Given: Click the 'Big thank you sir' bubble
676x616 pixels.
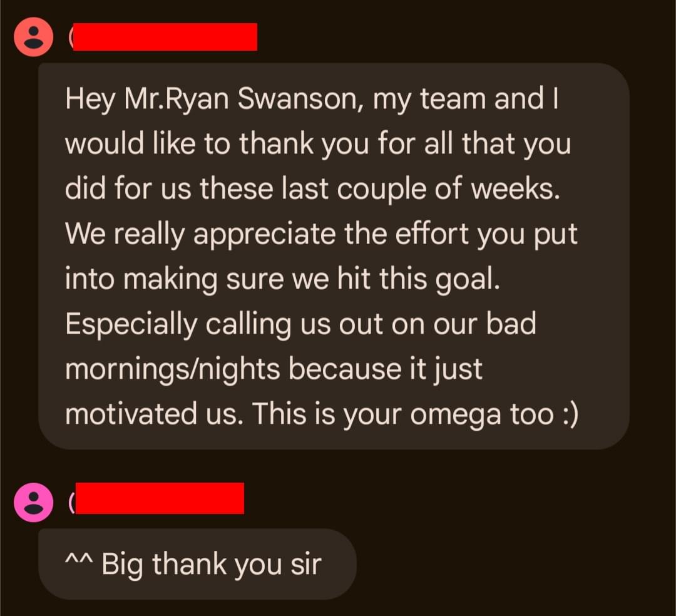Looking at the screenshot, I should point(197,564).
